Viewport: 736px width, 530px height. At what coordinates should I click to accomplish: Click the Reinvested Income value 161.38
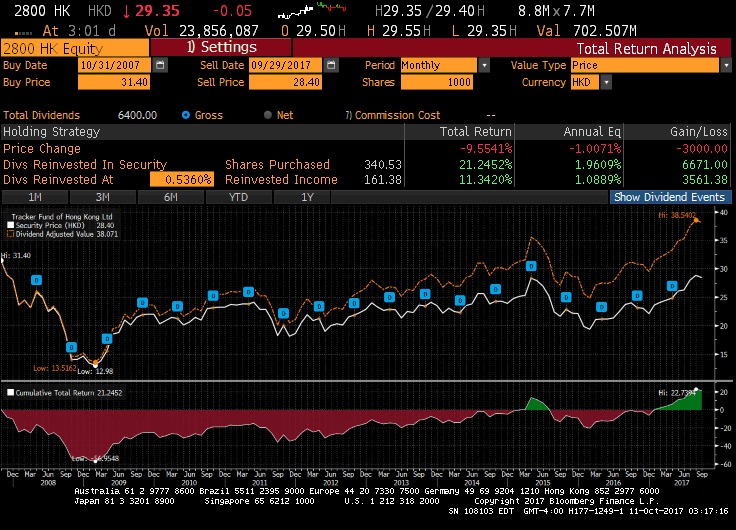pos(383,180)
